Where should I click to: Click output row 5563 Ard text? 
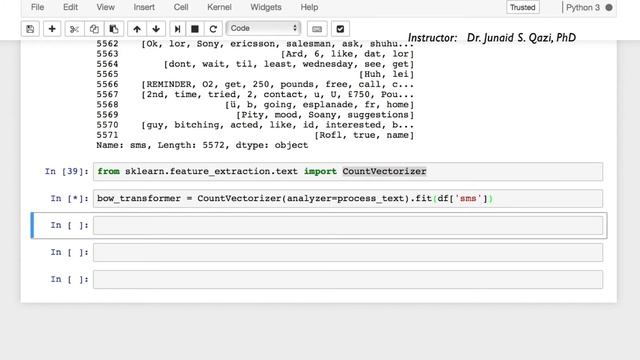tap(347, 54)
